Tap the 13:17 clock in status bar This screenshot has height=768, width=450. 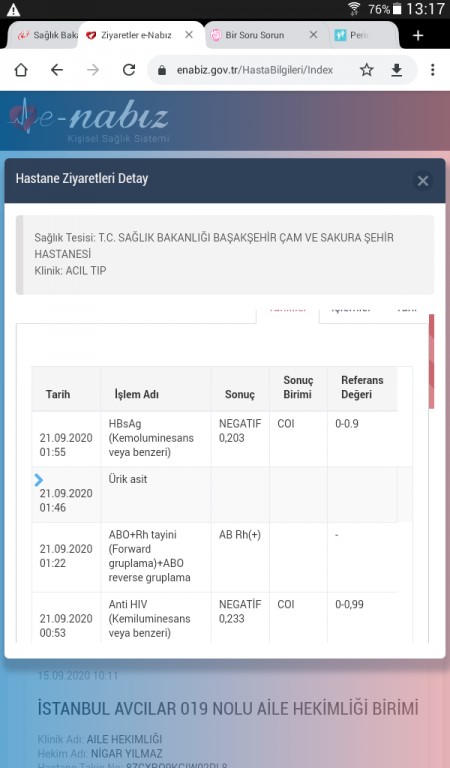(425, 9)
